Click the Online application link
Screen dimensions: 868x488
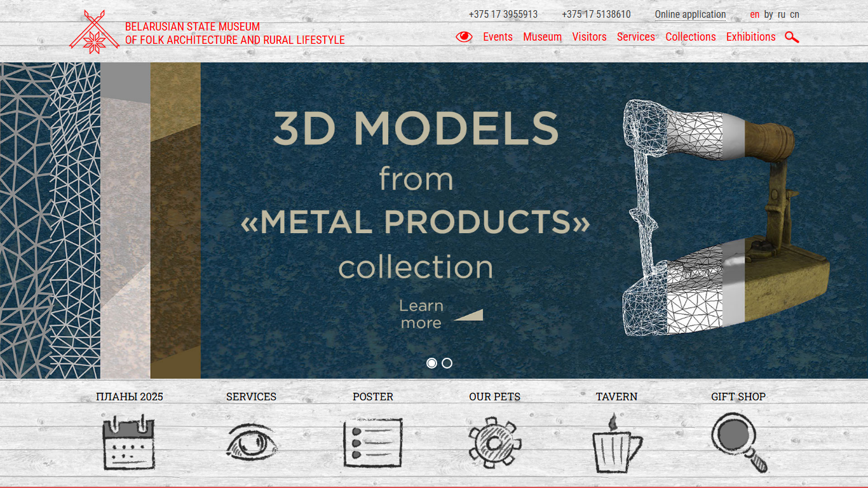pyautogui.click(x=690, y=15)
